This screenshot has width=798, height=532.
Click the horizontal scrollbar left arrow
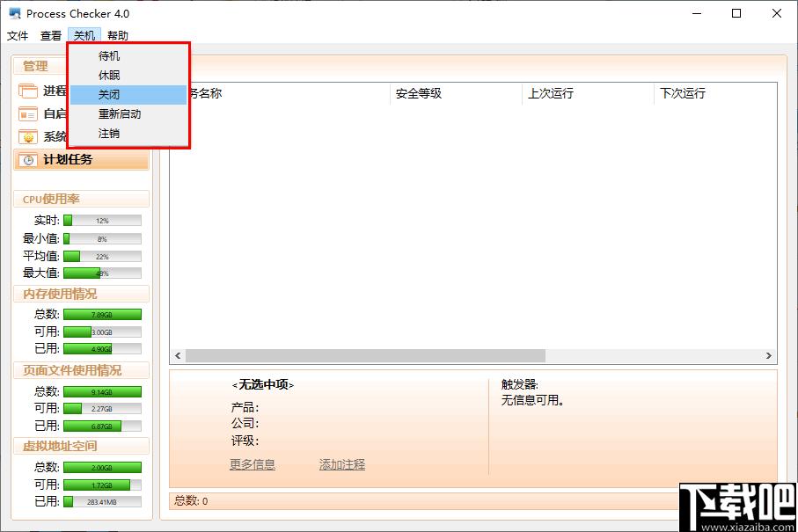point(178,355)
